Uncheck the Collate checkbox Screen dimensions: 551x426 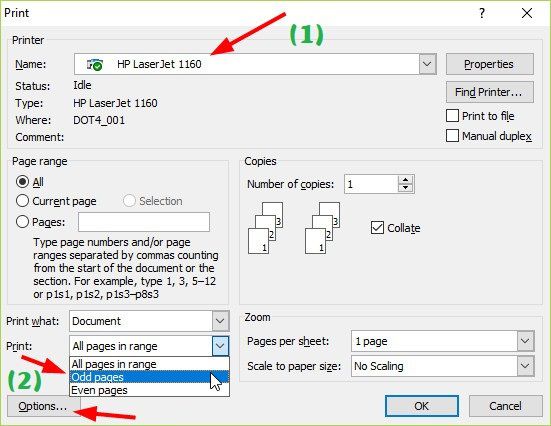[x=377, y=228]
